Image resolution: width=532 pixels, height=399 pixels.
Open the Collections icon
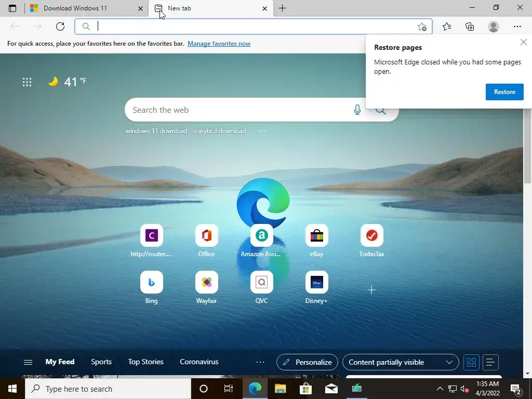[x=470, y=26]
